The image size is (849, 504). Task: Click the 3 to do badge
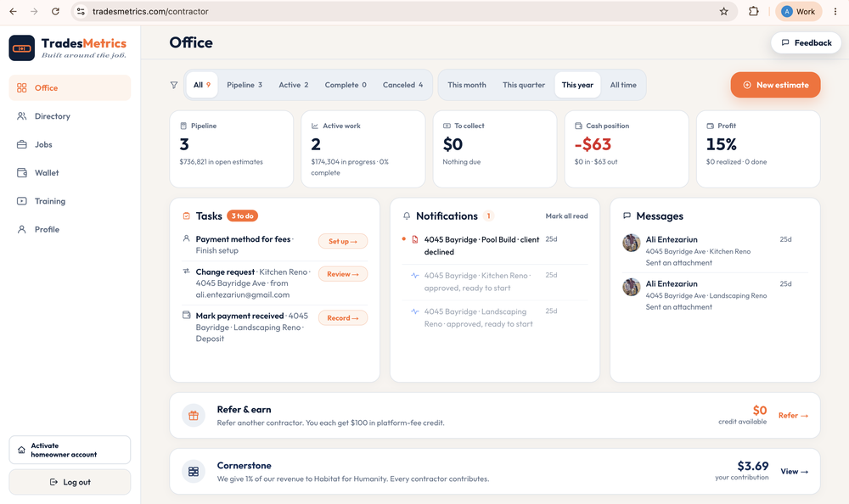tap(243, 216)
